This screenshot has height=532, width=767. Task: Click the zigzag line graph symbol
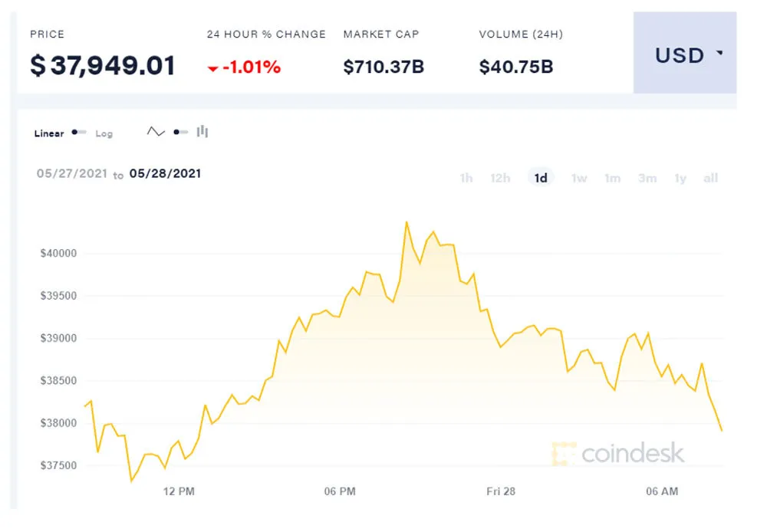pyautogui.click(x=156, y=132)
